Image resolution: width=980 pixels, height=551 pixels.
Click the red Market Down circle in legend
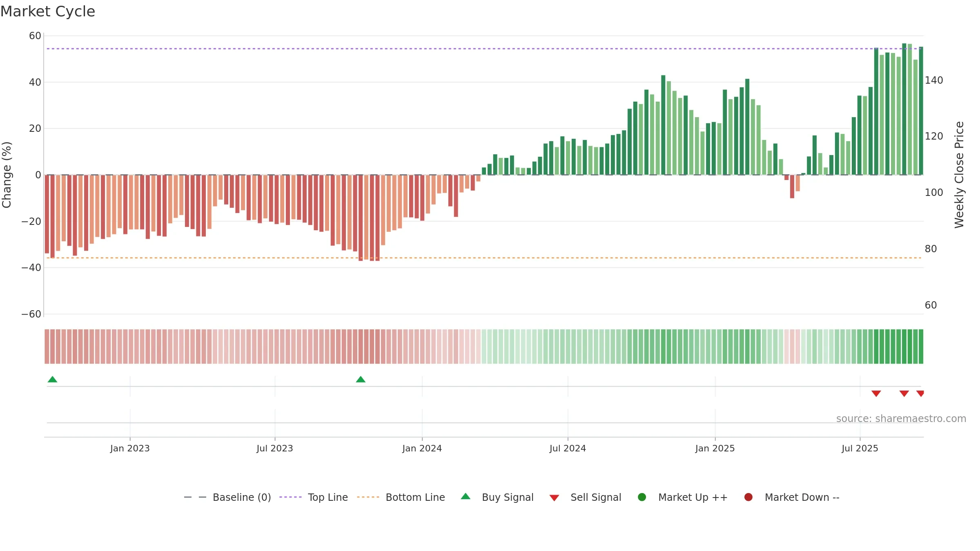tap(748, 497)
